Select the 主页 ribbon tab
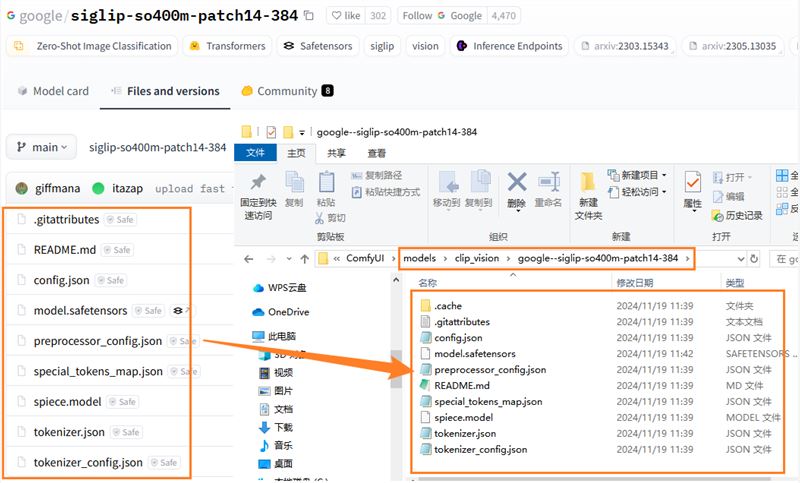 click(x=296, y=152)
